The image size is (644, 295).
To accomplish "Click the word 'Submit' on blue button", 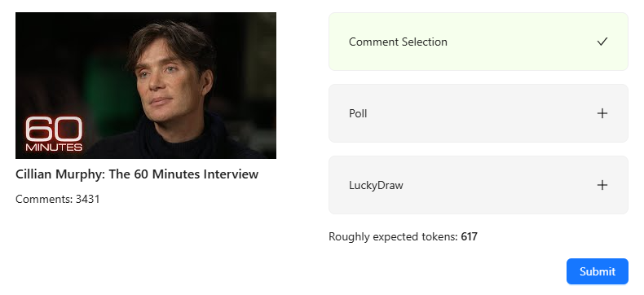I will click(598, 271).
